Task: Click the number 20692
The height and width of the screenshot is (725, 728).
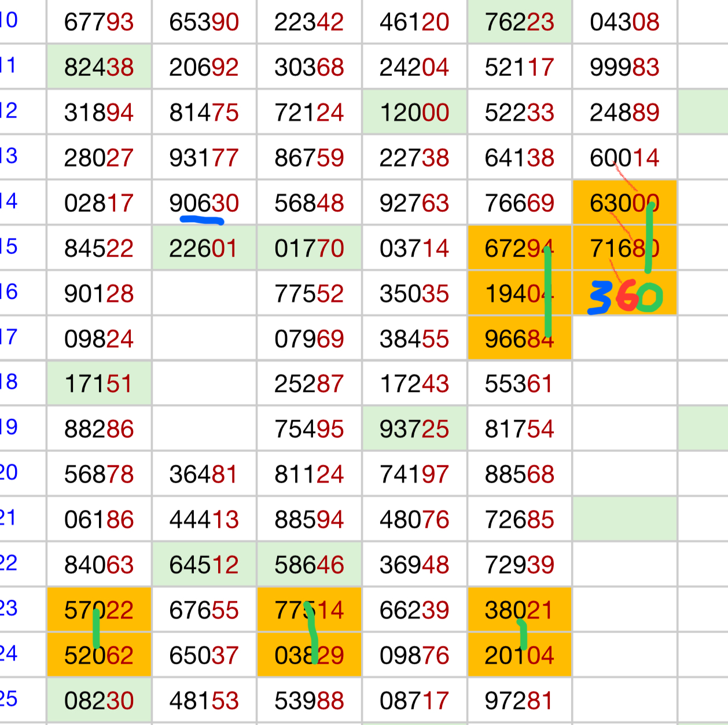Action: pyautogui.click(x=204, y=67)
